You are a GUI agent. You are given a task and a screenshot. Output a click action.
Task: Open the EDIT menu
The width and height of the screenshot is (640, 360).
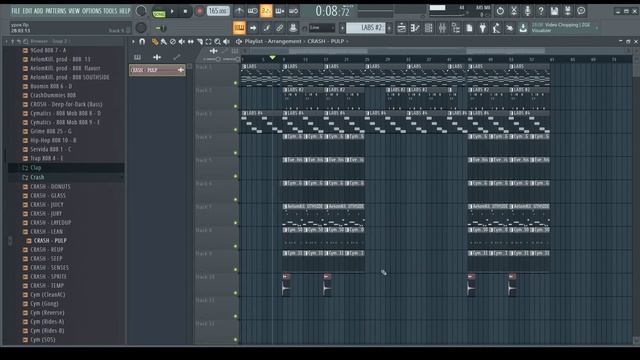point(27,11)
